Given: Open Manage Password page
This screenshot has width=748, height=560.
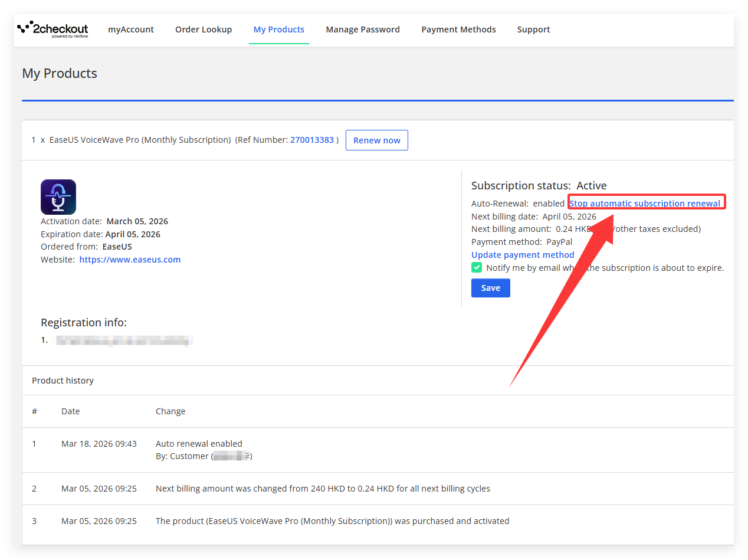Looking at the screenshot, I should pyautogui.click(x=363, y=30).
